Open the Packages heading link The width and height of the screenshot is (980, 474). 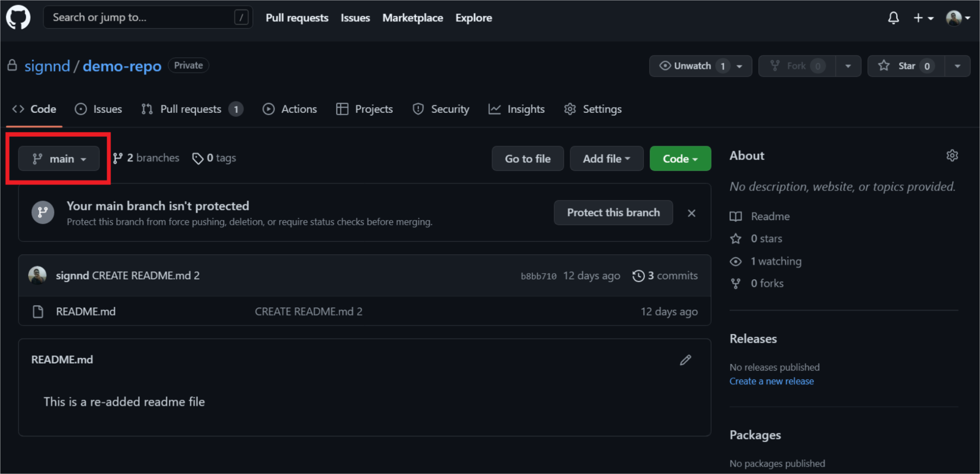click(755, 435)
